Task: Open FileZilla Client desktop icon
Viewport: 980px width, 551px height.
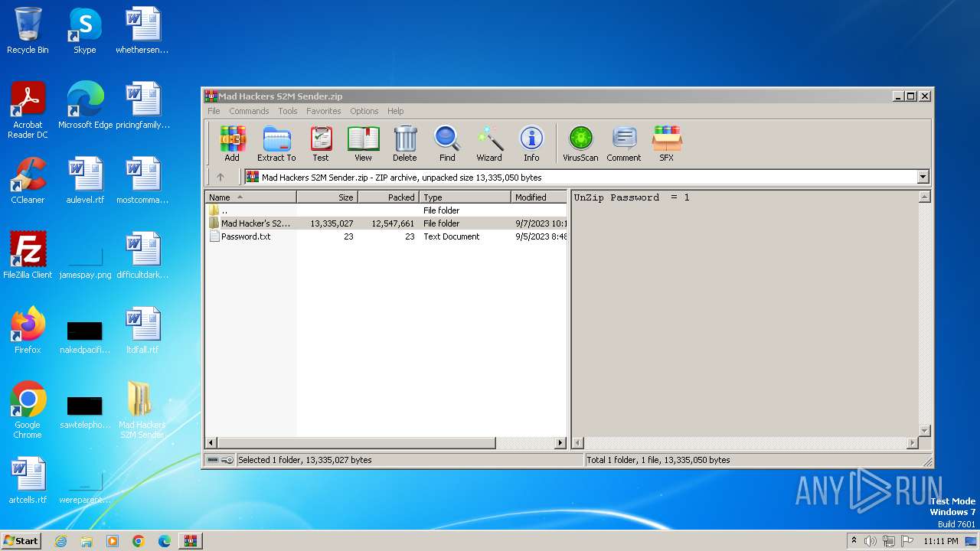Action: (28, 256)
